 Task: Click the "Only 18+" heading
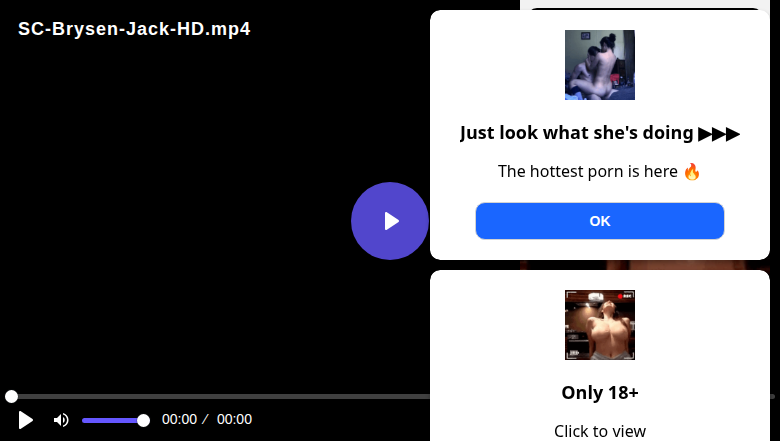[x=600, y=392]
